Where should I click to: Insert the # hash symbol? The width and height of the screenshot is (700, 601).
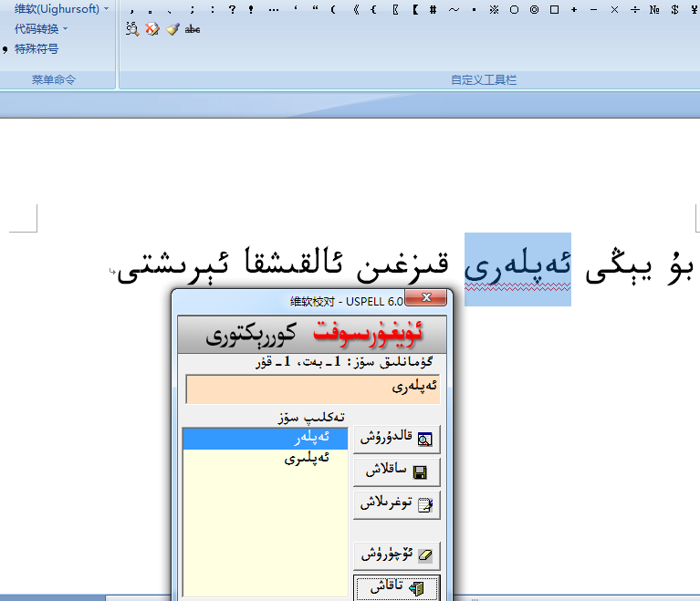433,9
